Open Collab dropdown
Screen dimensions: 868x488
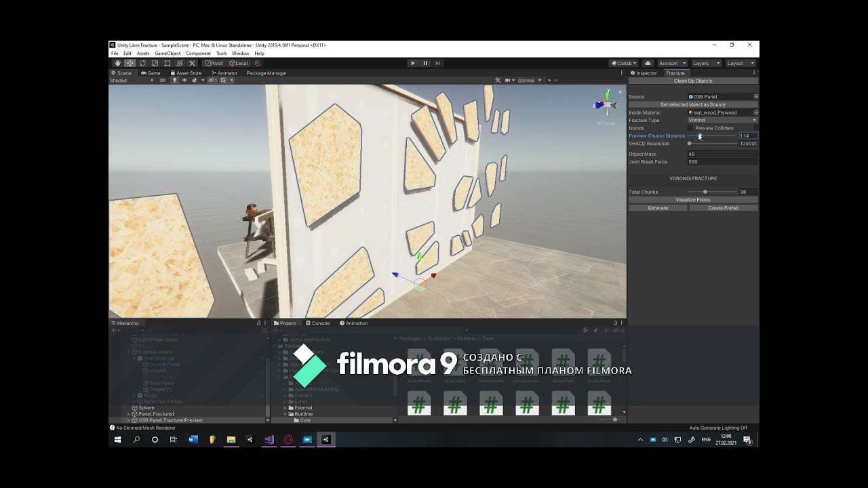[x=625, y=63]
